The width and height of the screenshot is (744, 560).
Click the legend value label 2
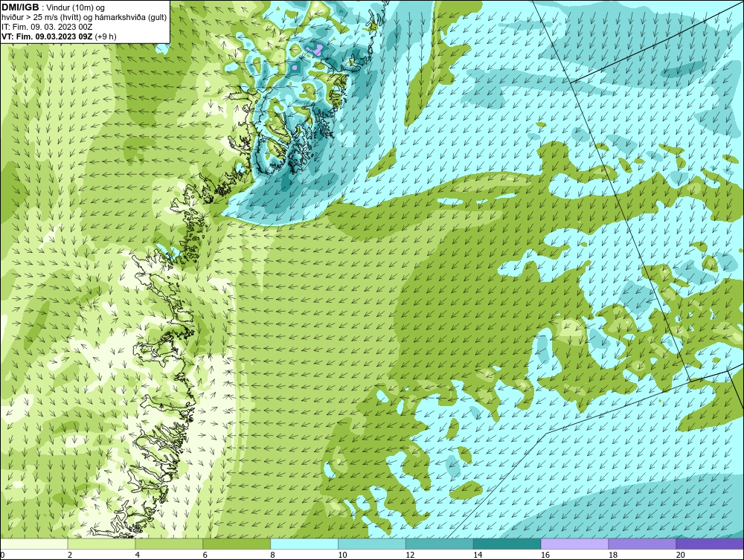tap(70, 555)
